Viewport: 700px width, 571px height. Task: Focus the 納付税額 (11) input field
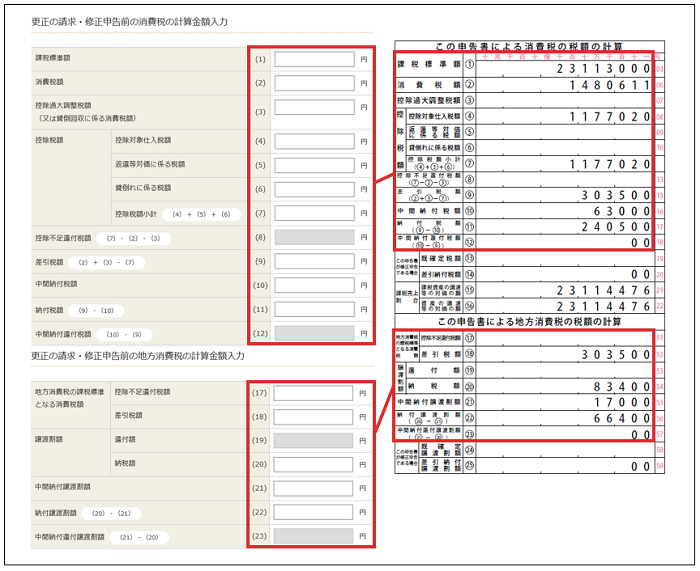point(314,310)
